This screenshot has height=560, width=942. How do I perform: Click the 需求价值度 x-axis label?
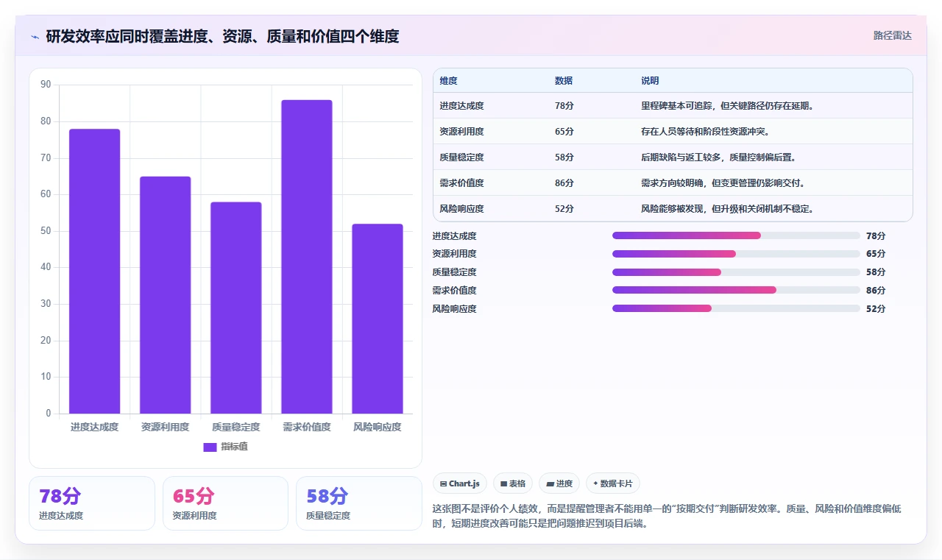307,427
